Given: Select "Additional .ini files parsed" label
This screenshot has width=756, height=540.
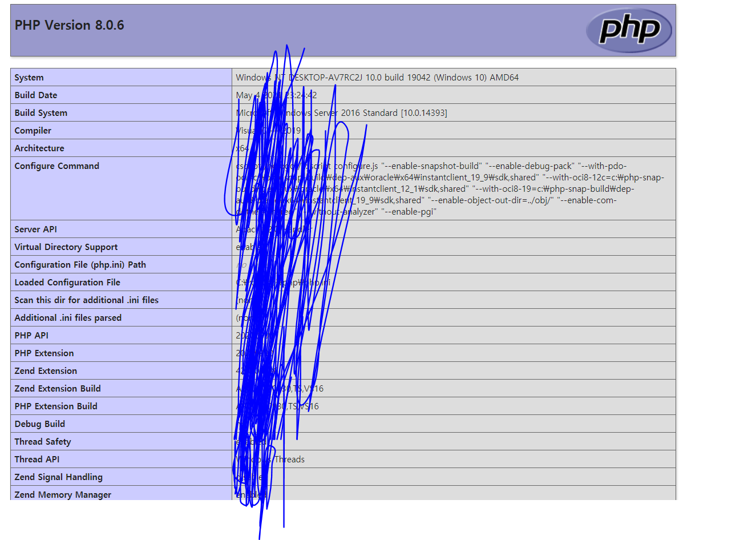Looking at the screenshot, I should click(68, 318).
